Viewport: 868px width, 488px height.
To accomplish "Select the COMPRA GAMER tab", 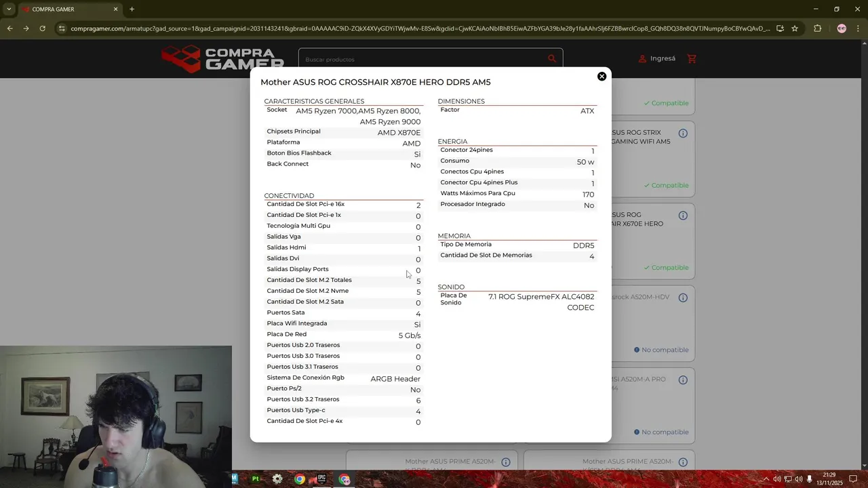I will 71,9.
